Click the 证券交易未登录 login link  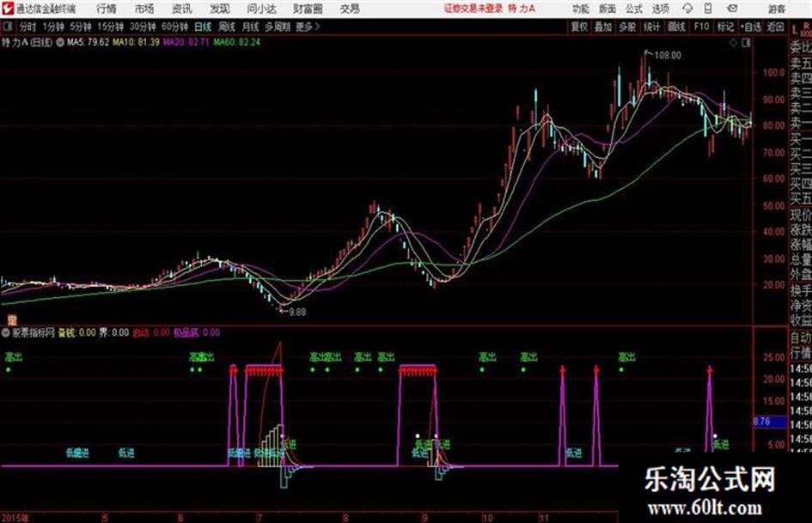tap(473, 9)
